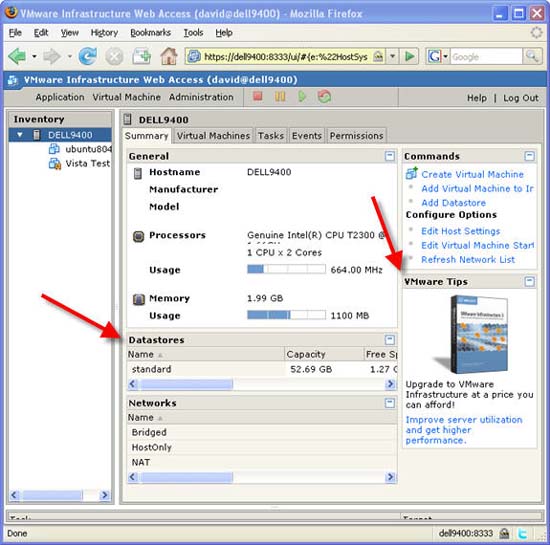Collapse the Datastores panel
Screen dimensions: 550x545
(389, 339)
